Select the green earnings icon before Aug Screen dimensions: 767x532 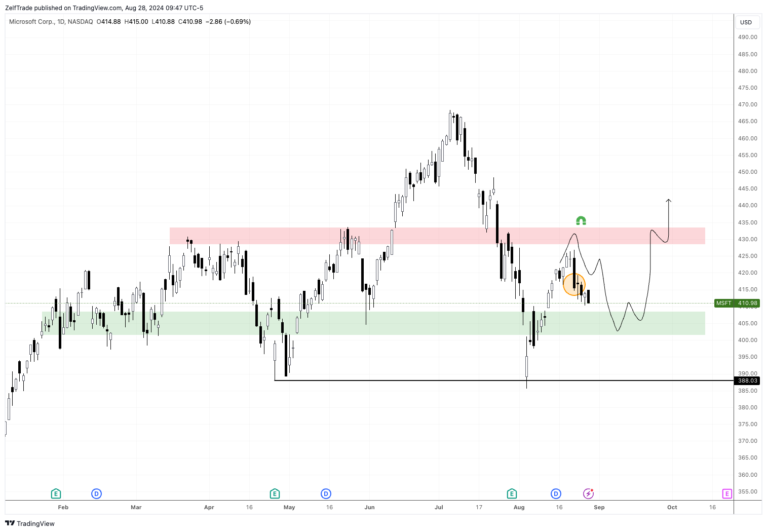512,493
